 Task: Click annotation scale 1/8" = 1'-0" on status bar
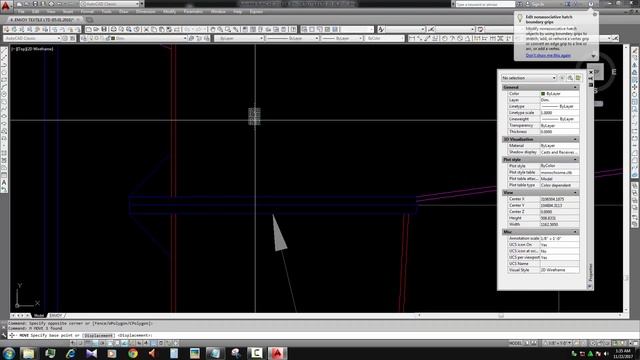[558, 343]
